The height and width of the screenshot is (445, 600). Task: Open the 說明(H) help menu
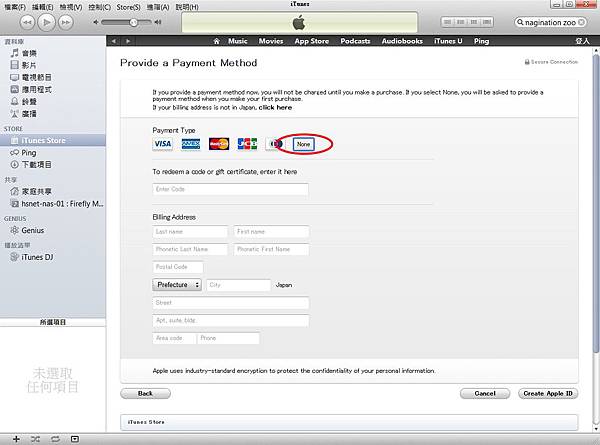click(187, 7)
